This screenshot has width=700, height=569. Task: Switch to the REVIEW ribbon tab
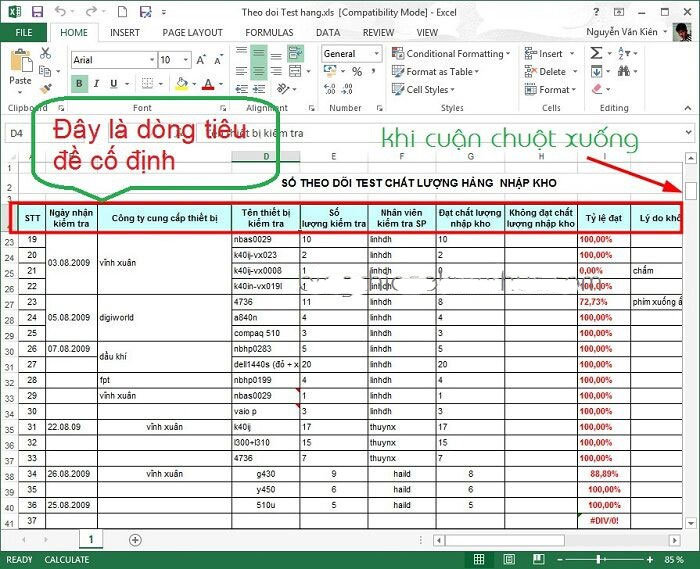click(378, 33)
